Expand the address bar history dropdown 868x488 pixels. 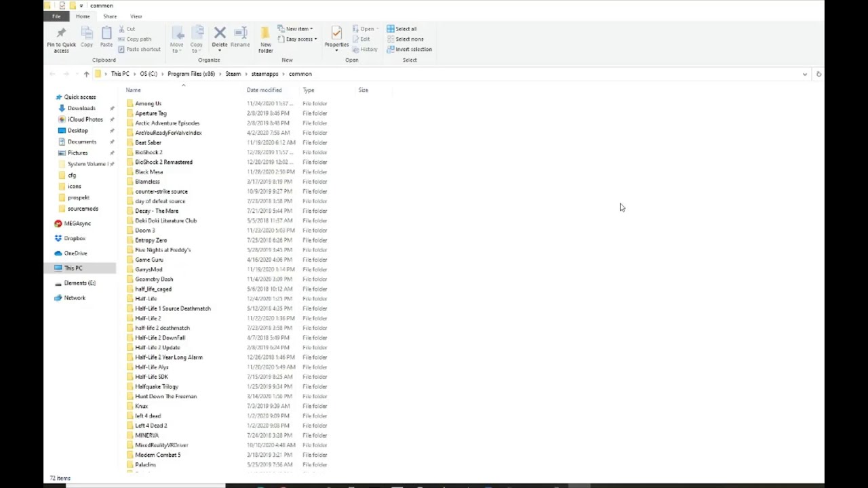coord(805,74)
